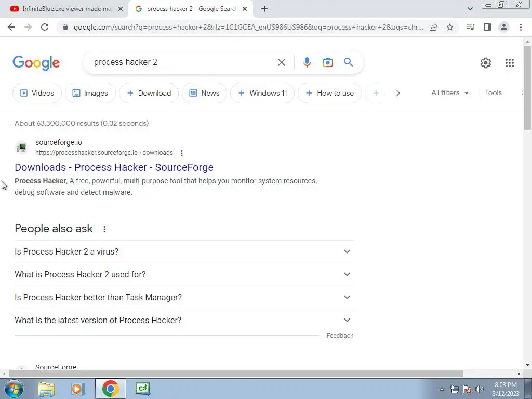The image size is (532, 399).
Task: Bookmark this page with the star icon
Action: pyautogui.click(x=450, y=27)
